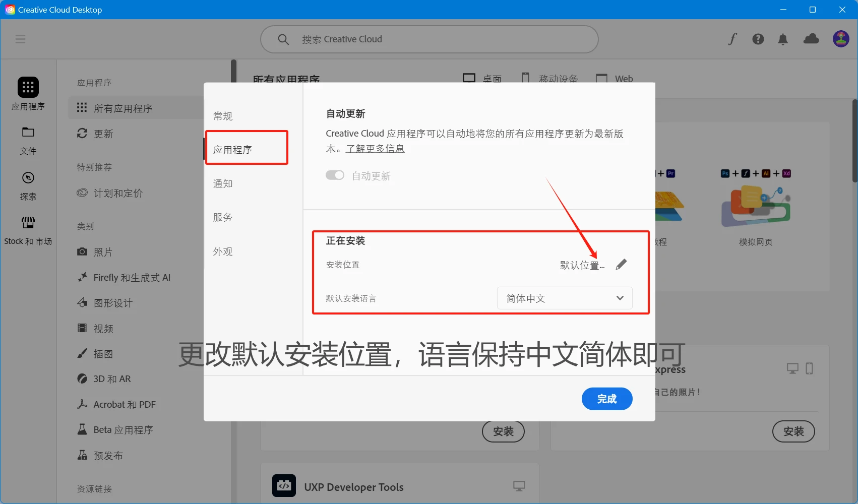Click the 安装 button on the right card
The width and height of the screenshot is (858, 504).
[x=793, y=431]
